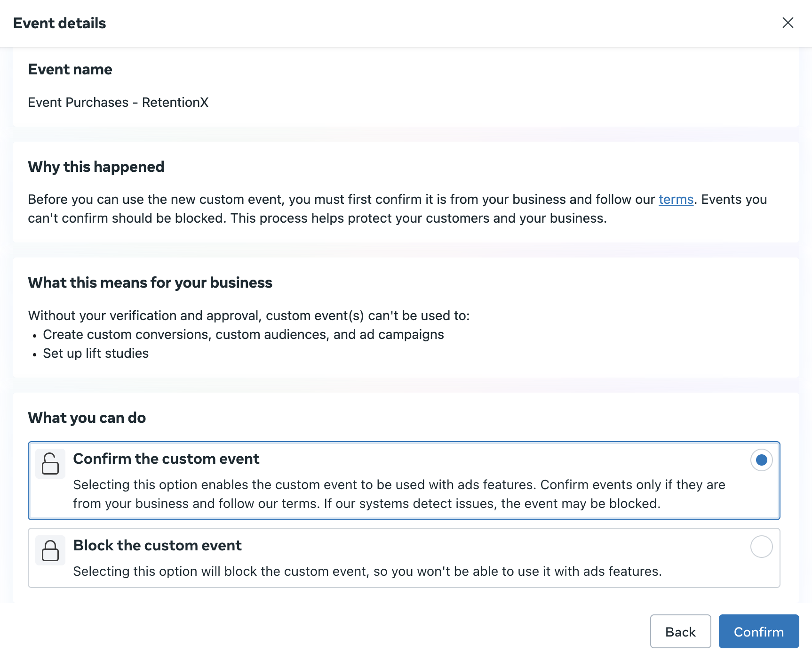Click the 'Event Purchases - RetentionX' event name
The width and height of the screenshot is (812, 661).
(118, 102)
